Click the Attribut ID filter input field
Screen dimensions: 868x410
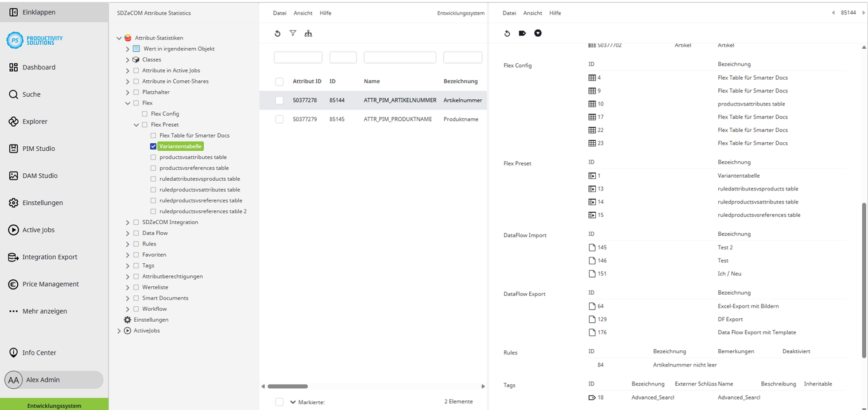pyautogui.click(x=298, y=57)
